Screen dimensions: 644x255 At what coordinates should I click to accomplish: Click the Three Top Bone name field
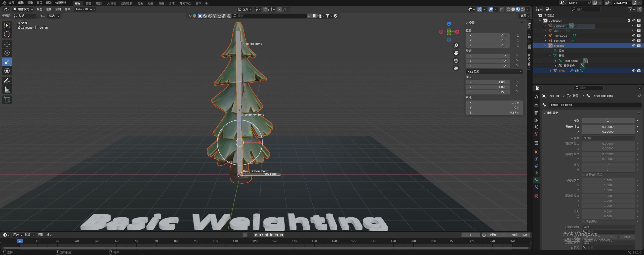tap(595, 105)
